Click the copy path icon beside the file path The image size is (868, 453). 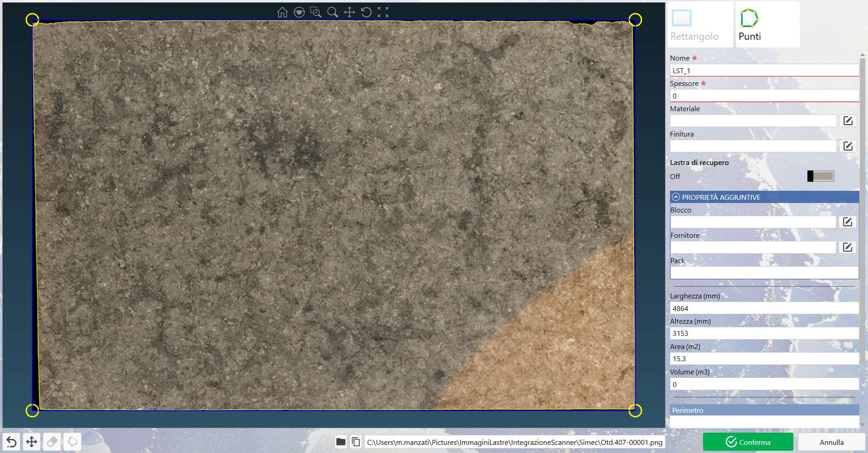click(356, 442)
